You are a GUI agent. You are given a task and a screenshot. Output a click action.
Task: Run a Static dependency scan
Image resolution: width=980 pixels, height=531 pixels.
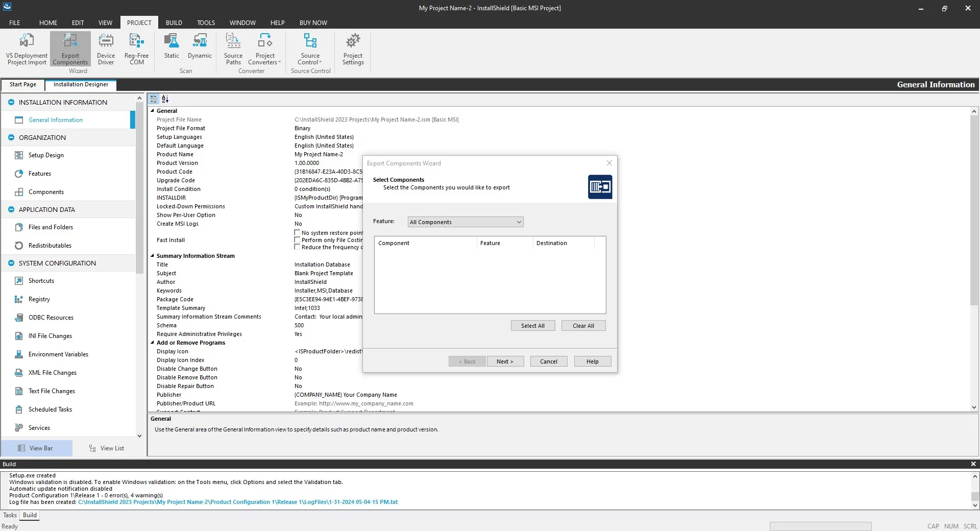pyautogui.click(x=171, y=49)
